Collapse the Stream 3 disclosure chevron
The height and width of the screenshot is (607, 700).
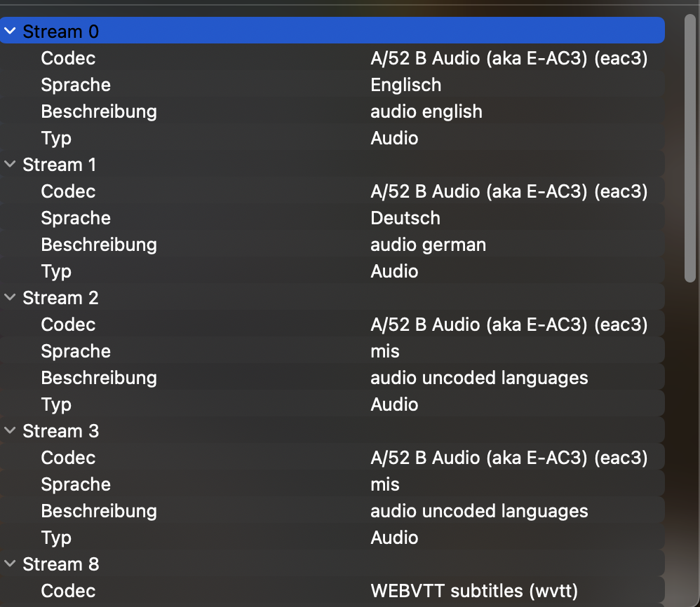click(10, 431)
